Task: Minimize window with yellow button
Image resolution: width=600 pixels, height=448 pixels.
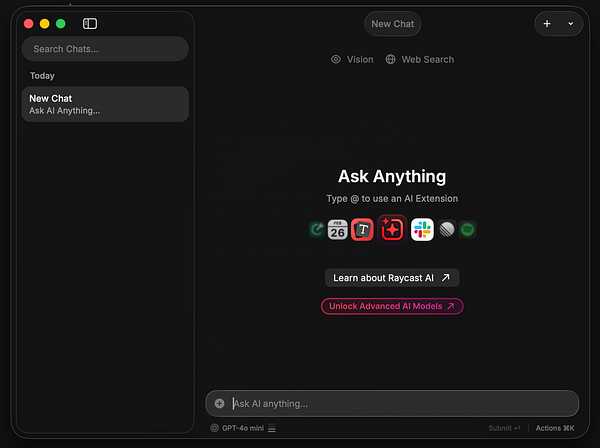Action: (x=44, y=24)
